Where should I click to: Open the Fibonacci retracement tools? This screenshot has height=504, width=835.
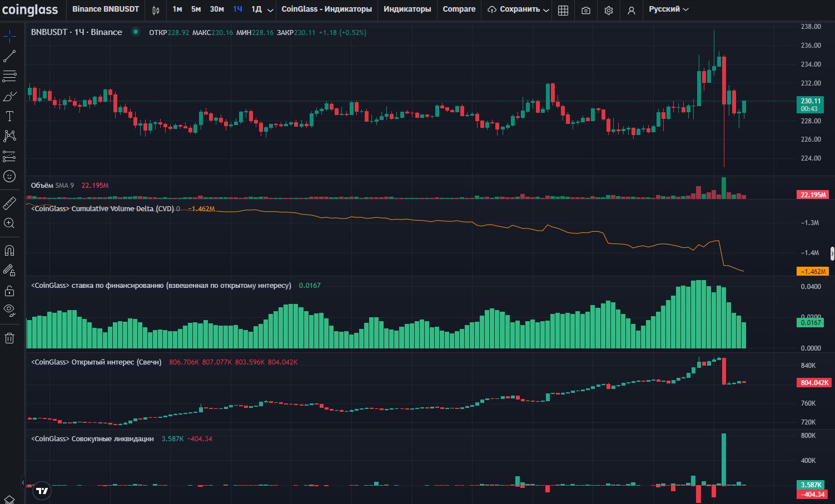pos(9,76)
